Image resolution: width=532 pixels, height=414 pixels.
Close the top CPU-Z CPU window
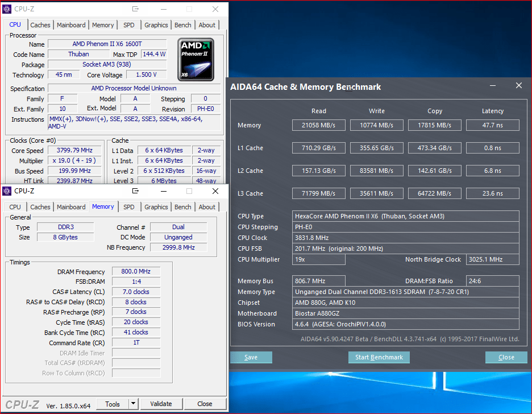click(215, 9)
